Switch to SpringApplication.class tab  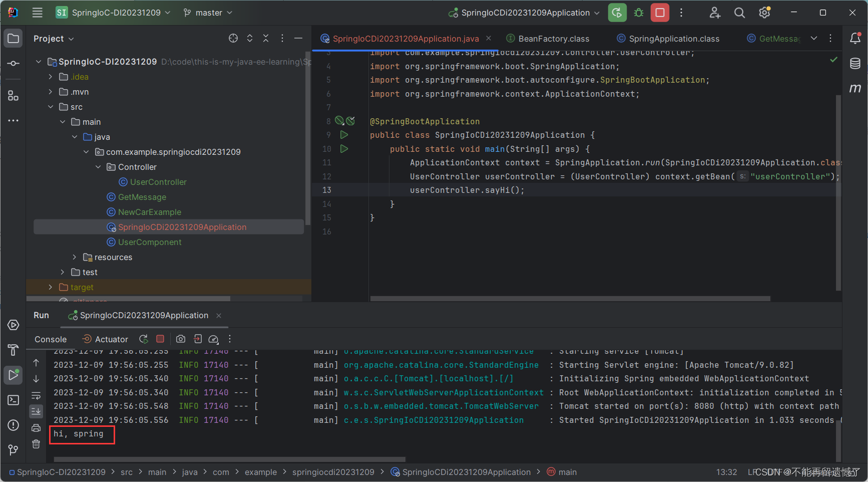coord(668,39)
